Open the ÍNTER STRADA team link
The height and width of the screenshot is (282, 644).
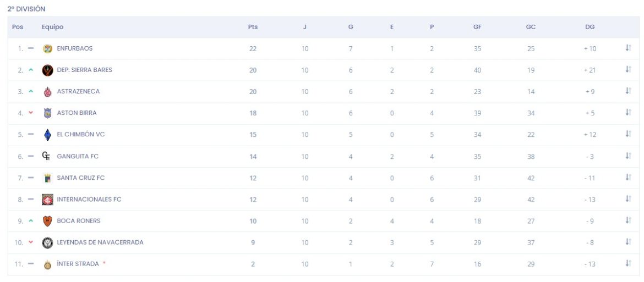[x=78, y=264]
